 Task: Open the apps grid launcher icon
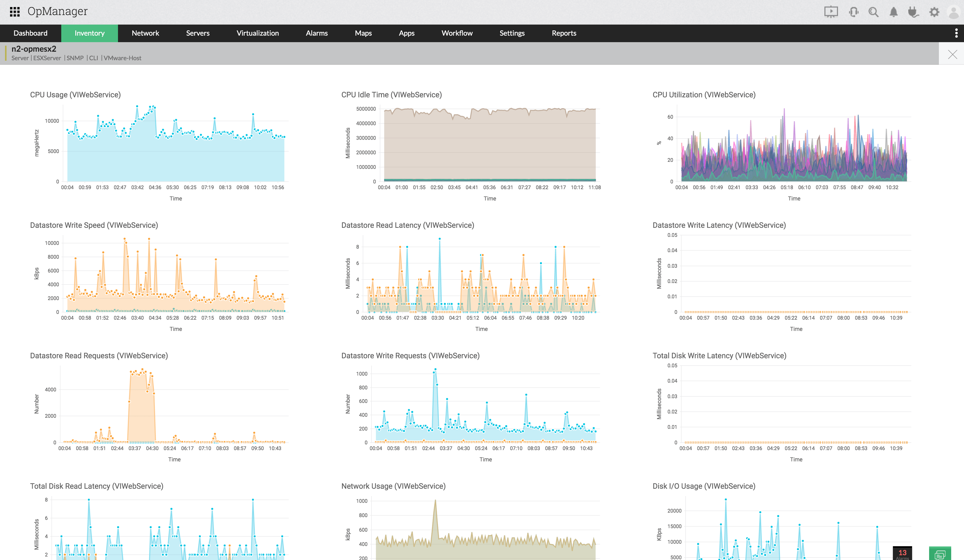coord(15,12)
